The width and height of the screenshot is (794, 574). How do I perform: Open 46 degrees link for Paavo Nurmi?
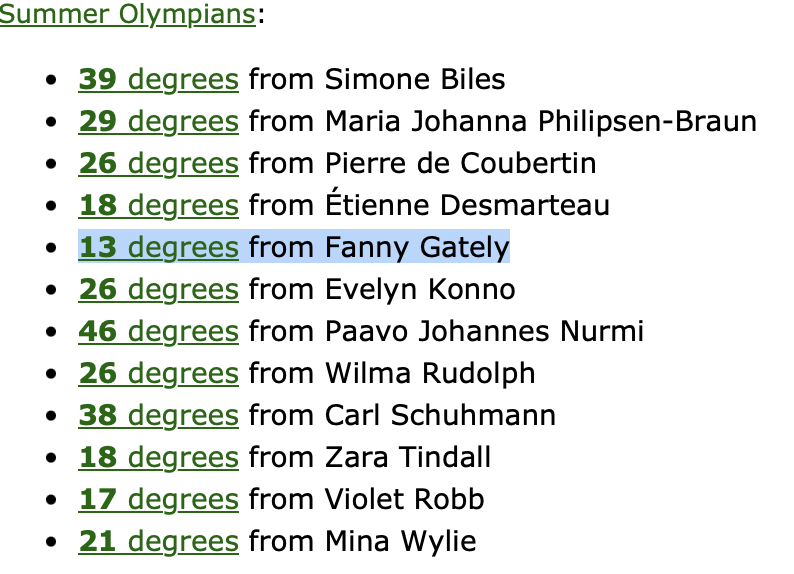point(158,332)
